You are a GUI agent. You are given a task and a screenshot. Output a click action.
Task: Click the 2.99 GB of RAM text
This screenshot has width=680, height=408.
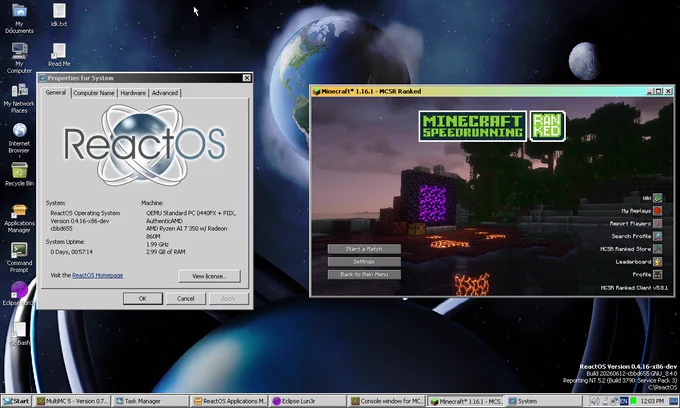(165, 252)
